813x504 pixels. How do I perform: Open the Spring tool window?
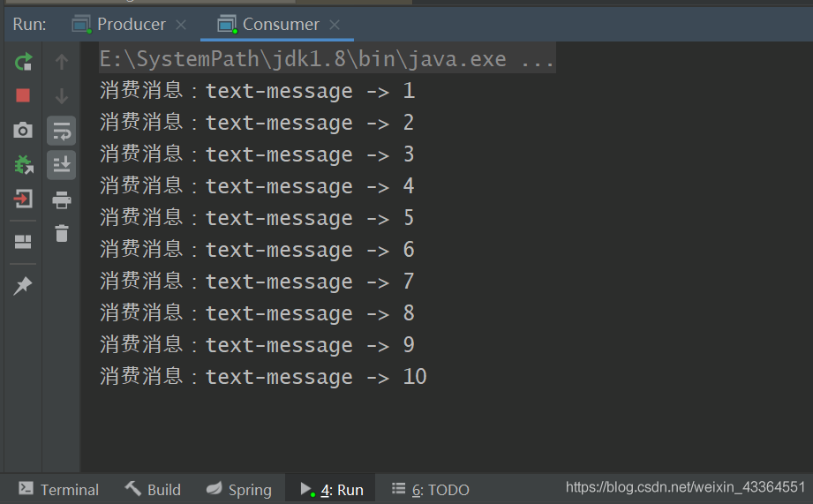(x=239, y=489)
